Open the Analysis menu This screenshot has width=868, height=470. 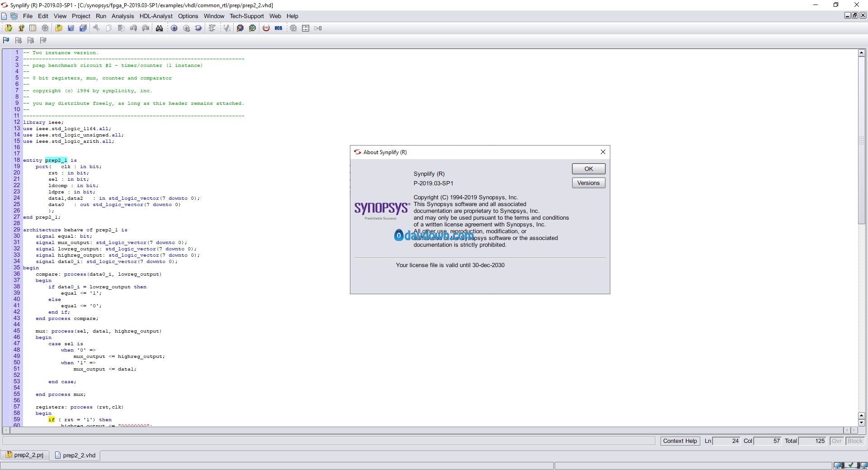click(x=123, y=16)
